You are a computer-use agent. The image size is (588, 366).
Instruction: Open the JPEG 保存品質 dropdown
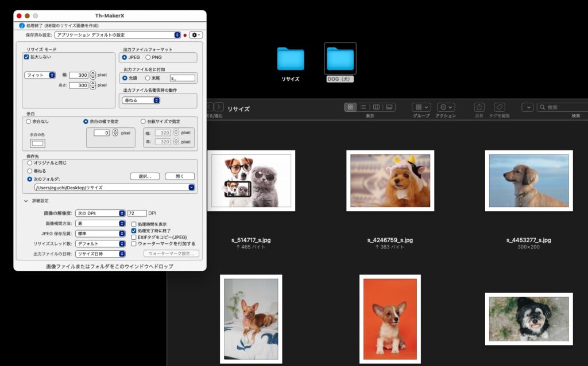tap(100, 233)
